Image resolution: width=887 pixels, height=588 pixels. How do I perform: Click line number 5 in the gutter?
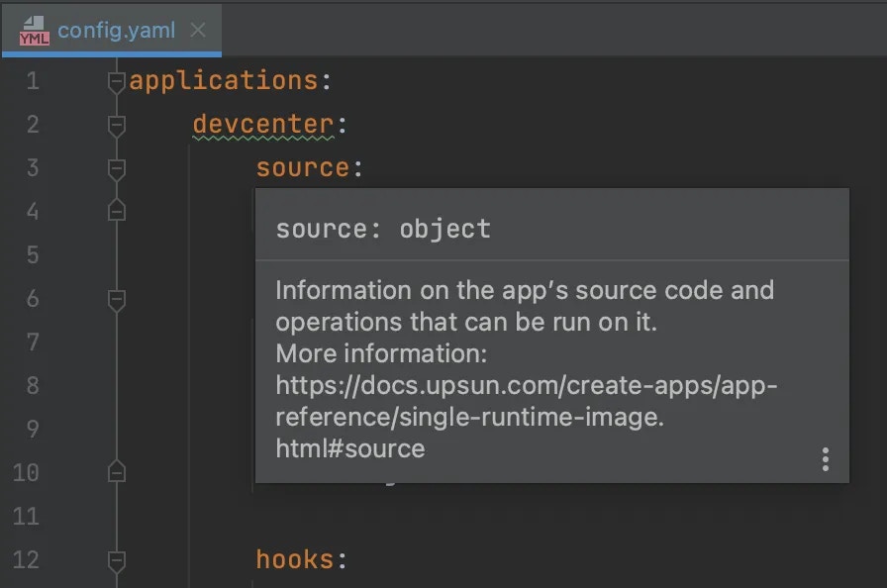[x=31, y=254]
